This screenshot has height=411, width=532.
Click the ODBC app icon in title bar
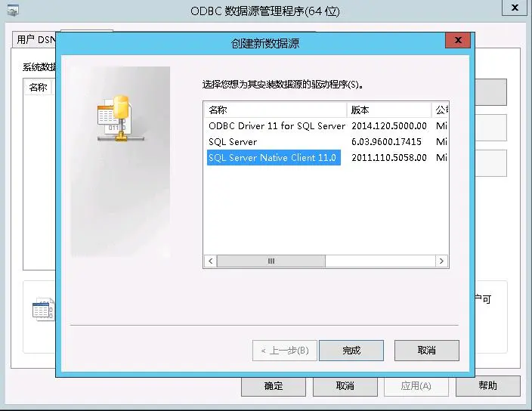(13, 11)
